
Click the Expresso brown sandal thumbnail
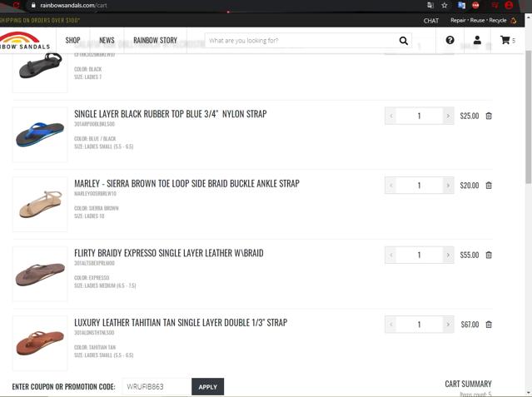coord(40,274)
